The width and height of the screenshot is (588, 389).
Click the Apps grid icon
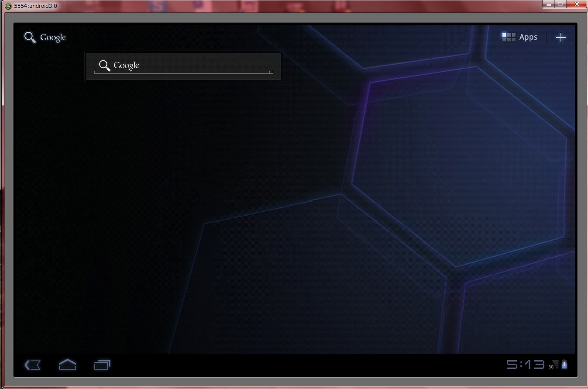[x=509, y=37]
